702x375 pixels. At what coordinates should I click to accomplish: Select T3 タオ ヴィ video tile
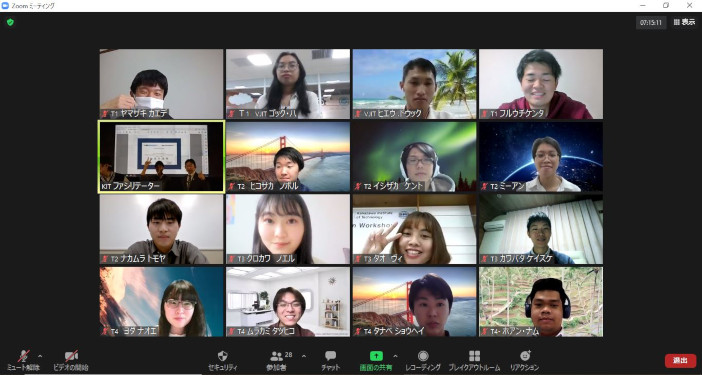tap(415, 229)
